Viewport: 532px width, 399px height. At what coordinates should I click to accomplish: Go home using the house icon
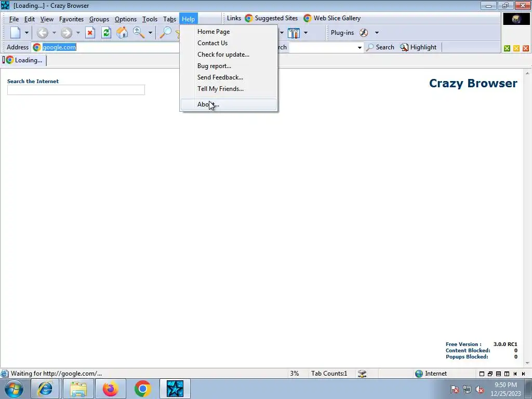(x=122, y=33)
